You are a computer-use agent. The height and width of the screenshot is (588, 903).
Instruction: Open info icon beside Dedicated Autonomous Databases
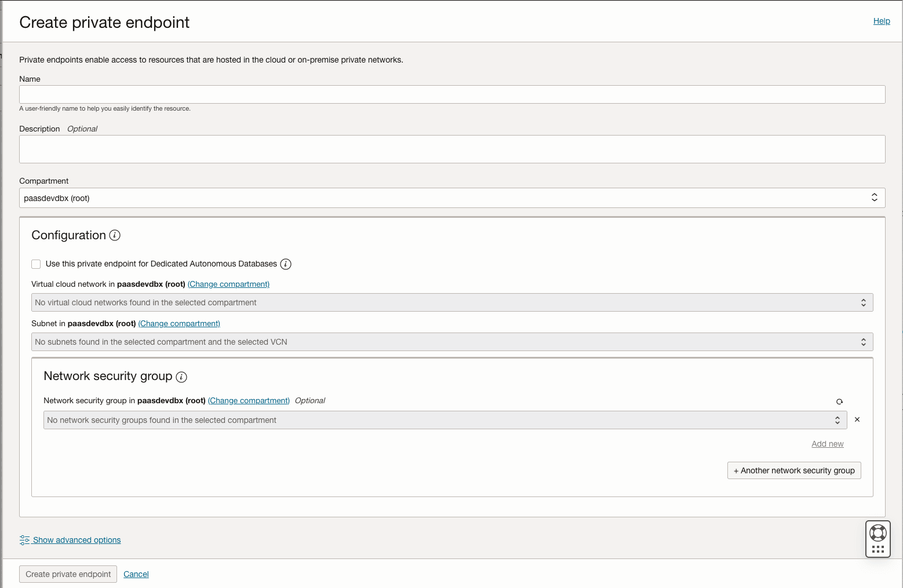(286, 264)
